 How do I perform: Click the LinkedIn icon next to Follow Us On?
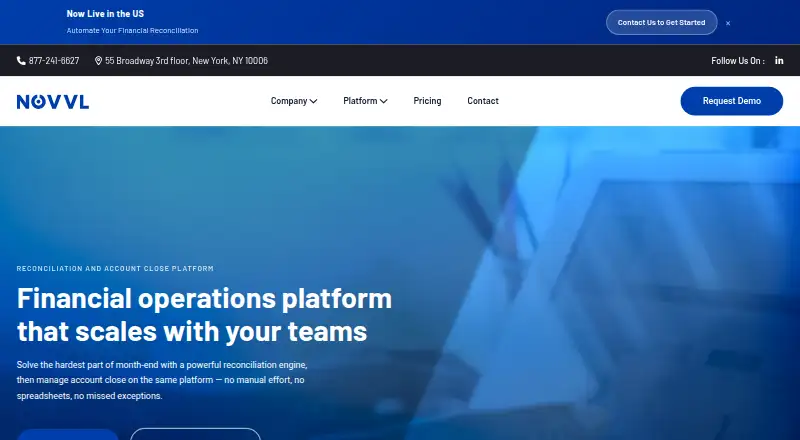(779, 60)
